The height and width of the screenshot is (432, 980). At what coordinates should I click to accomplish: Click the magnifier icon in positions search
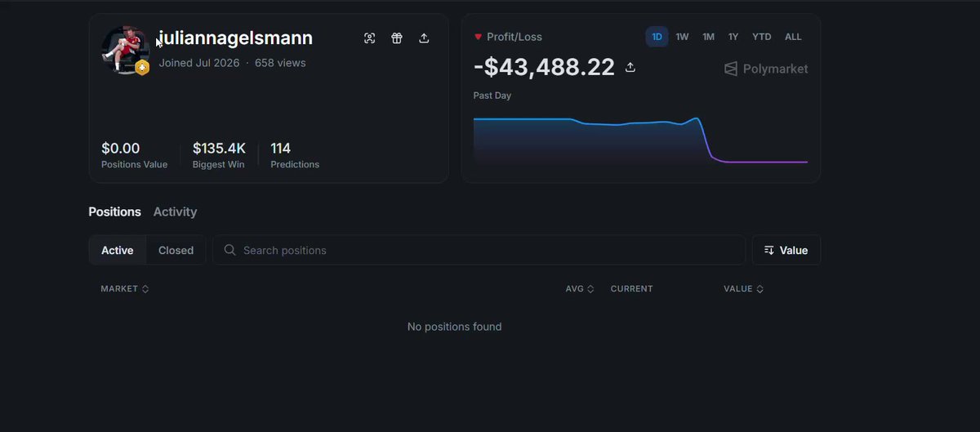pyautogui.click(x=230, y=250)
